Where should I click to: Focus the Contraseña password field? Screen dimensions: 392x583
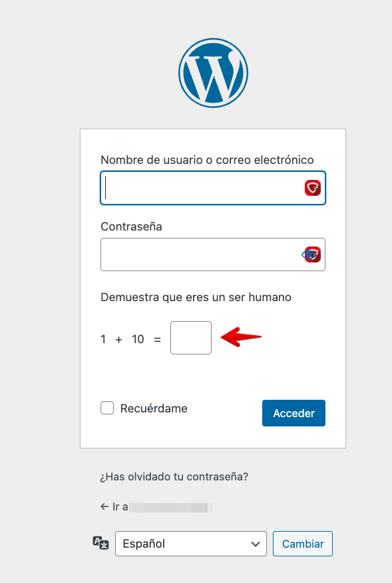point(213,255)
